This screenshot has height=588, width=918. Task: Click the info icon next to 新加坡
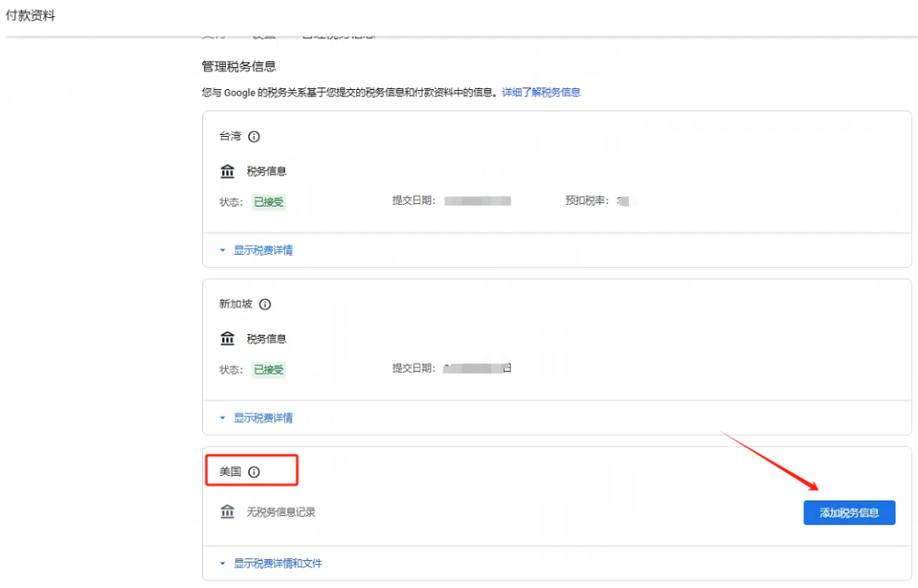tap(264, 304)
